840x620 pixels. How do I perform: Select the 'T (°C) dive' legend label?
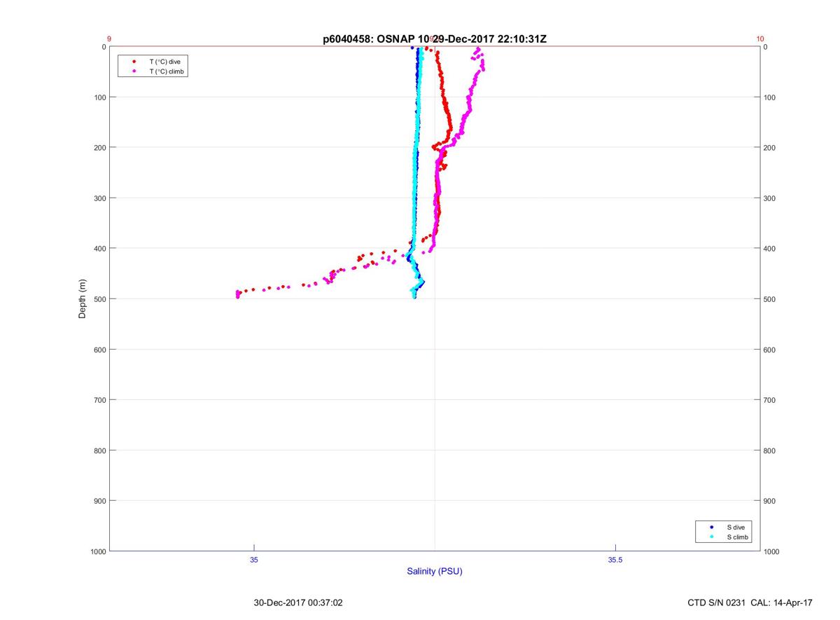click(x=165, y=62)
